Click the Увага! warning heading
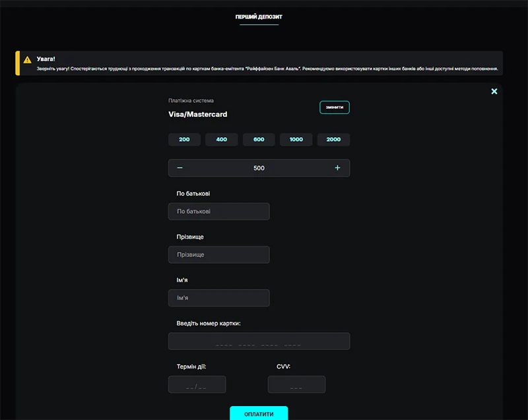The image size is (528, 420). pyautogui.click(x=46, y=59)
